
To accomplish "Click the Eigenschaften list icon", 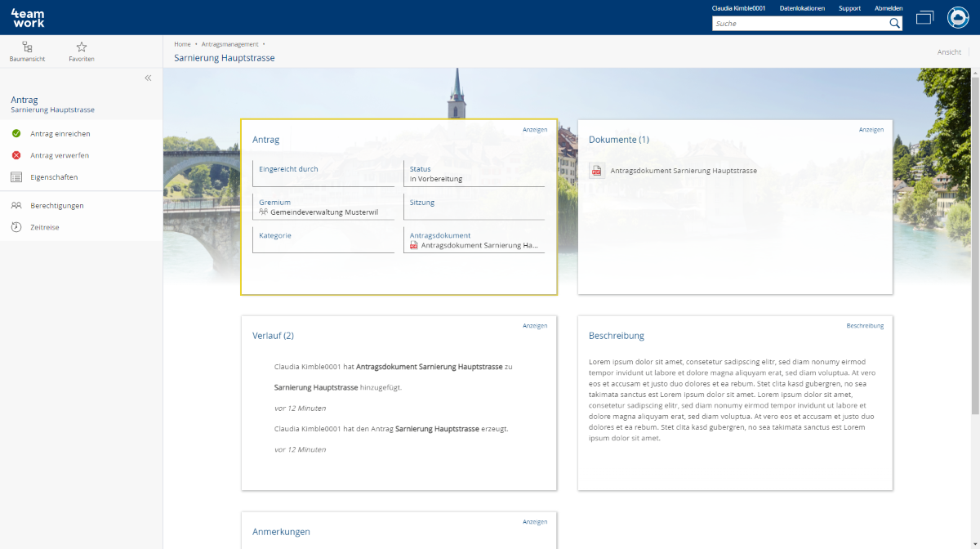I will click(x=16, y=176).
